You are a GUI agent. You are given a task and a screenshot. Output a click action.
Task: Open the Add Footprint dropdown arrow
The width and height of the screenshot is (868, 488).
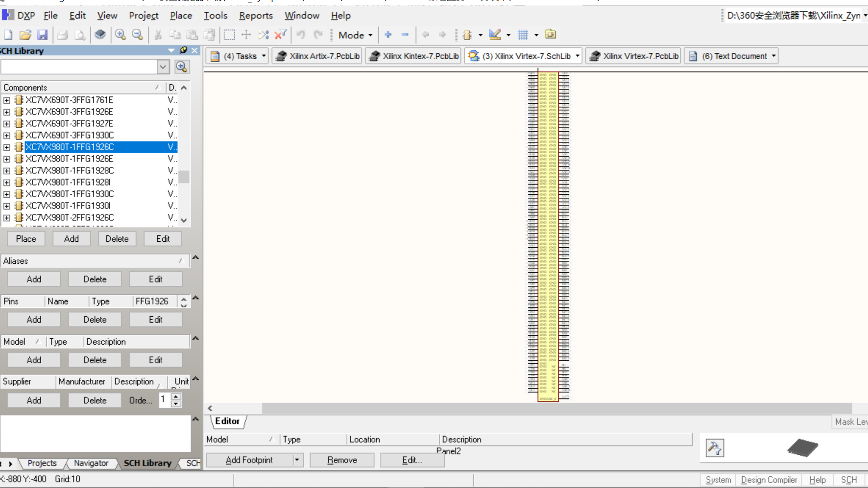(x=297, y=460)
